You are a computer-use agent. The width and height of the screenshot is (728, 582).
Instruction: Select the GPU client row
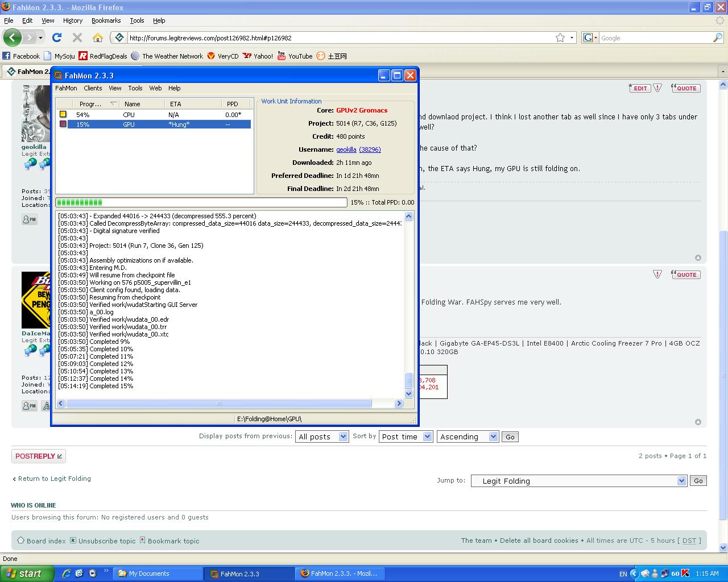154,124
